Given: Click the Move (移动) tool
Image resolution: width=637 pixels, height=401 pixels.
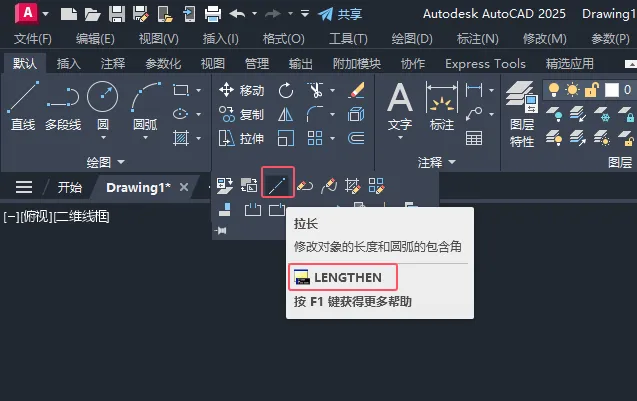Looking at the screenshot, I should pyautogui.click(x=241, y=90).
